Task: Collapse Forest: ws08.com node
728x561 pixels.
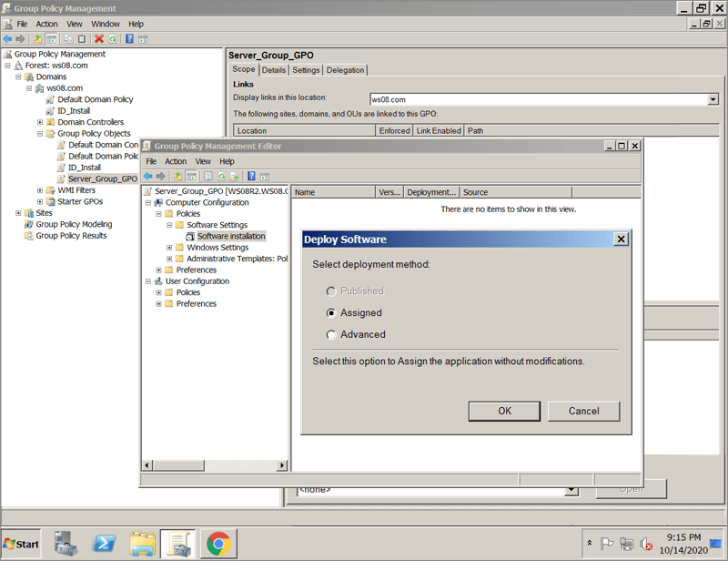Action: coord(7,66)
